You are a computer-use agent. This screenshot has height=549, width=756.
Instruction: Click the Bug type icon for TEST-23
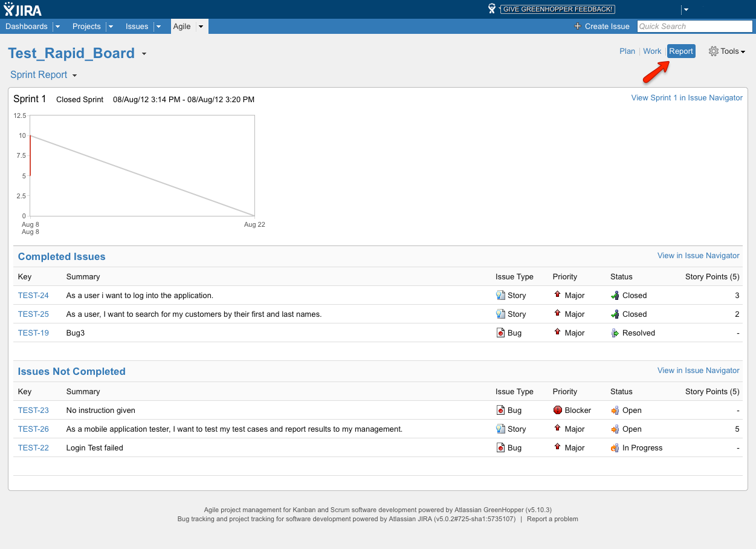tap(500, 410)
